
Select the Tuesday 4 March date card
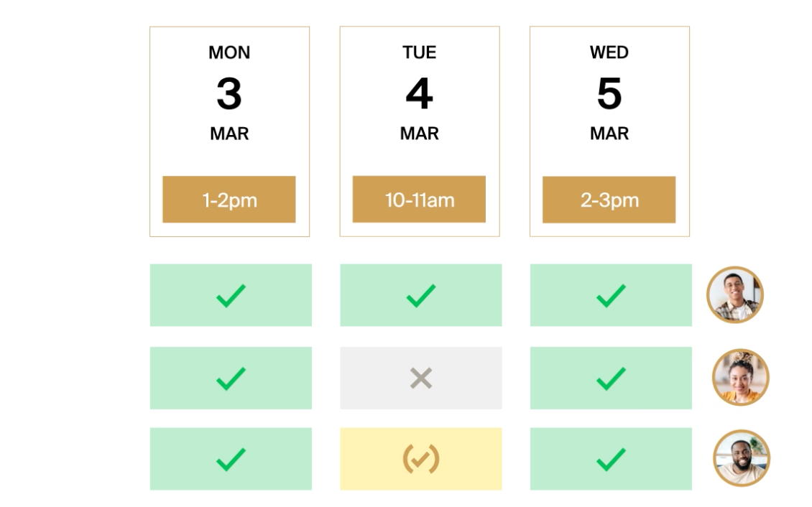point(419,93)
